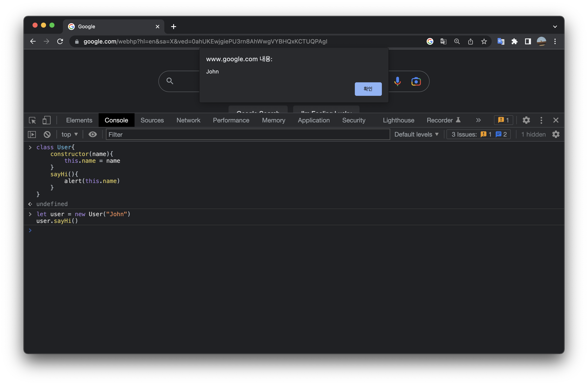Switch to the Network tab
588x385 pixels.
point(188,120)
